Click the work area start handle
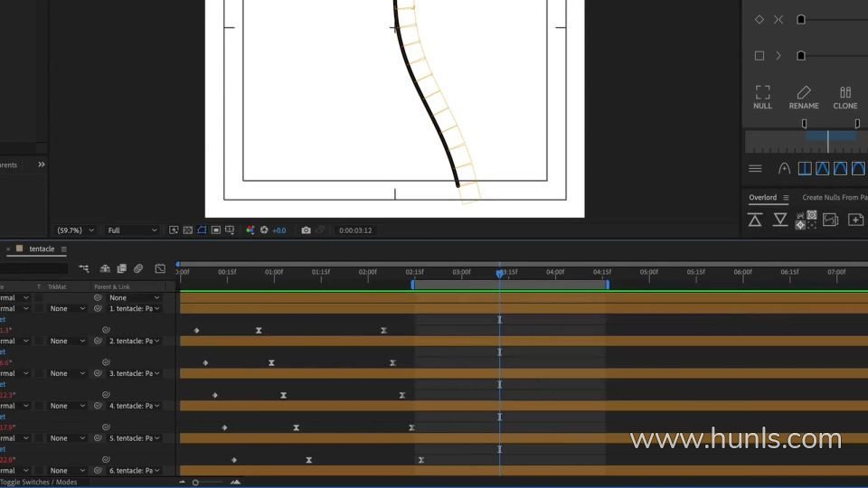The width and height of the screenshot is (868, 488). coord(412,285)
